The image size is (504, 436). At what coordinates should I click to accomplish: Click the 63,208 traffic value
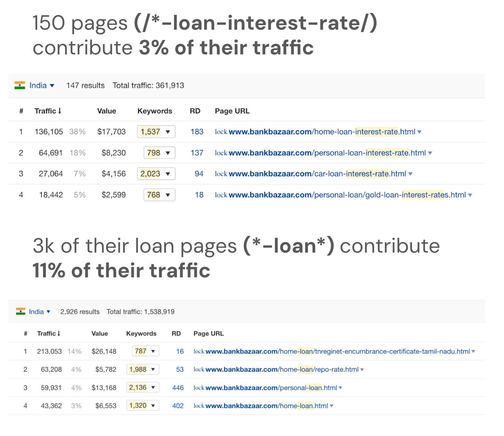click(51, 369)
